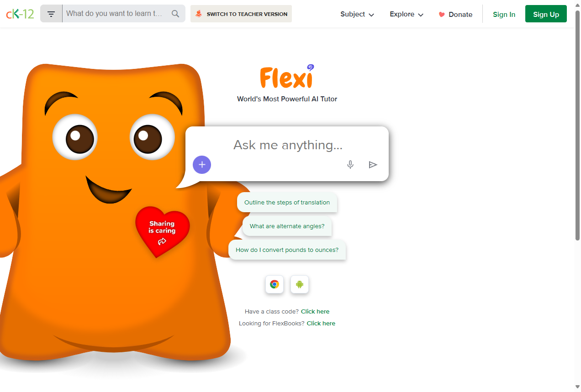Open the Android app icon
The image size is (581, 392).
click(x=300, y=284)
